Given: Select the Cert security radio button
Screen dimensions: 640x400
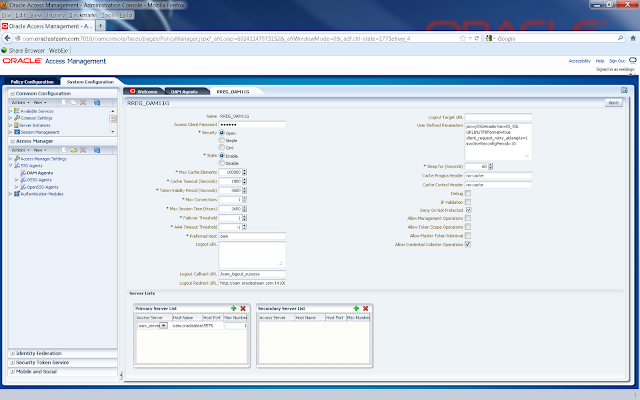Looking at the screenshot, I should tap(222, 147).
